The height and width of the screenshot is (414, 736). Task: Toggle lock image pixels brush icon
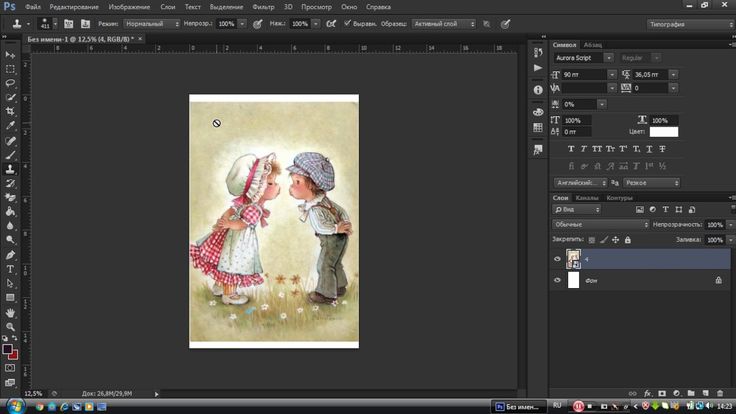[x=604, y=240]
